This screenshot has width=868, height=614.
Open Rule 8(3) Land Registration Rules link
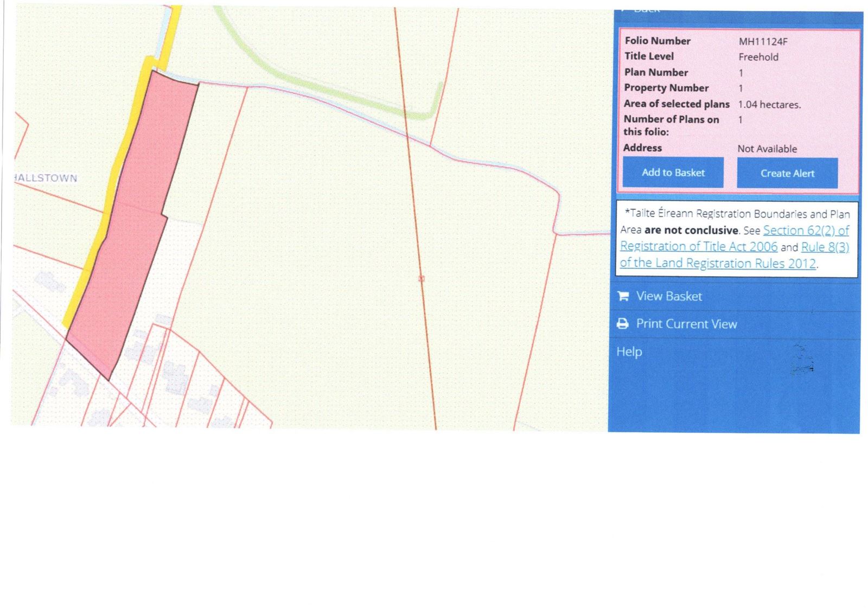coord(735,255)
